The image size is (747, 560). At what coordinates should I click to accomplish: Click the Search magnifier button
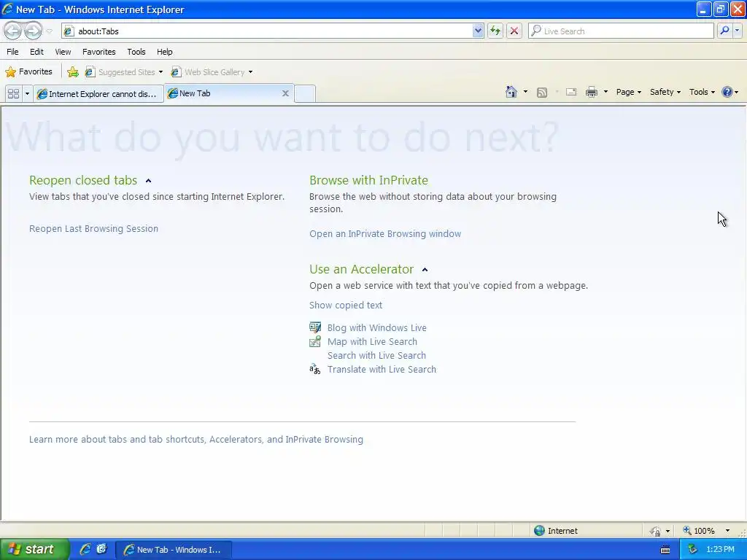click(724, 31)
